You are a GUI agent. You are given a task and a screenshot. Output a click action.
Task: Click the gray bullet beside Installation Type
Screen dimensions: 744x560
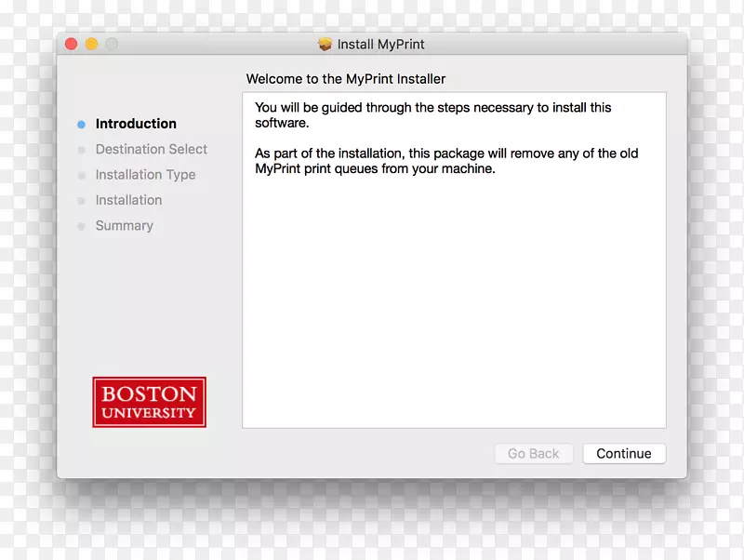[81, 175]
